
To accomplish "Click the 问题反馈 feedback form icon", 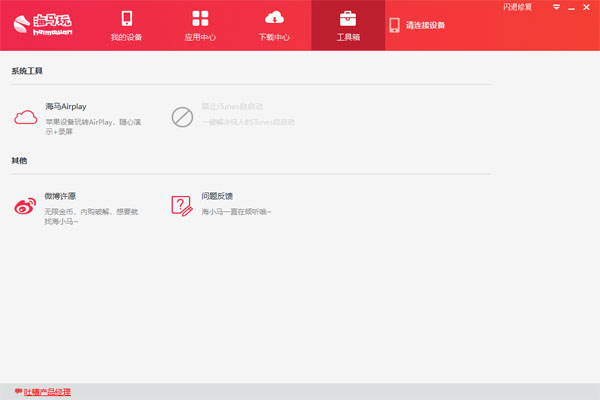I will pyautogui.click(x=181, y=206).
